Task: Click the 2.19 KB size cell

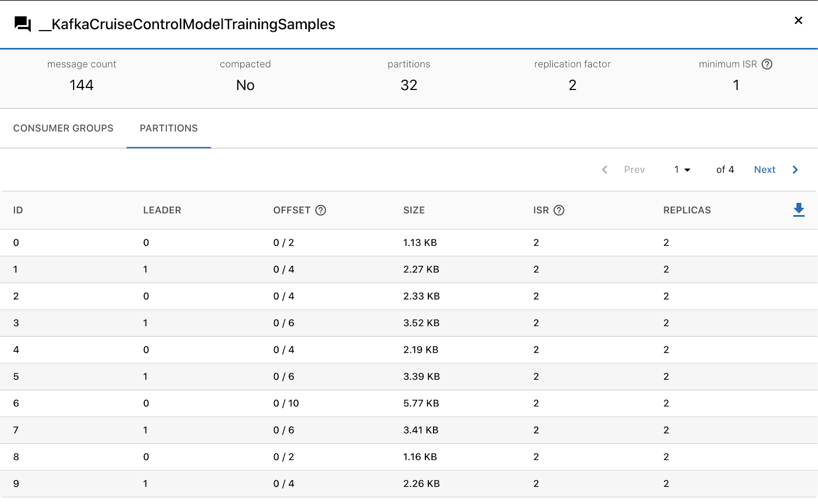Action: 421,350
